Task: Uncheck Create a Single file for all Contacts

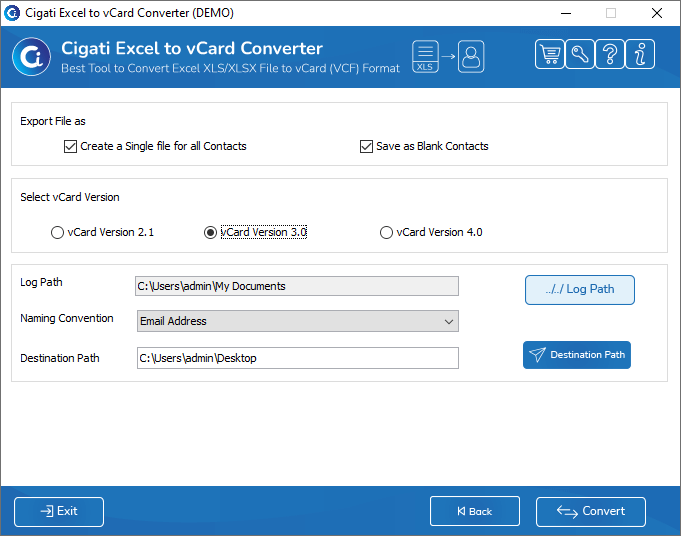Action: coord(70,146)
